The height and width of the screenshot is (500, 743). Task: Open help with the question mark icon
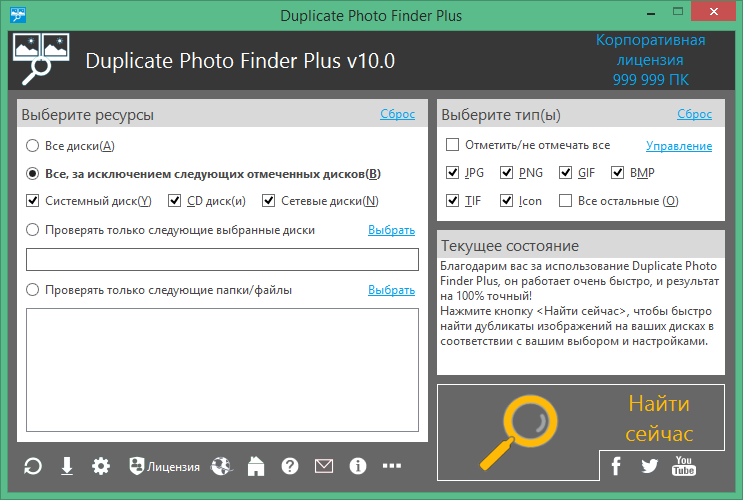coord(290,466)
